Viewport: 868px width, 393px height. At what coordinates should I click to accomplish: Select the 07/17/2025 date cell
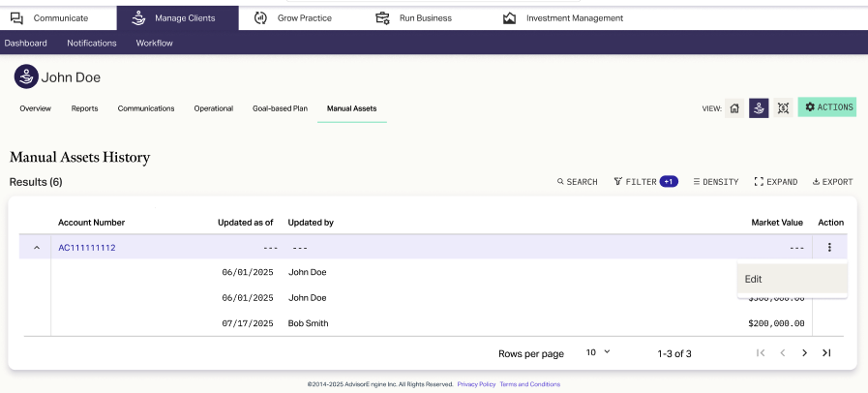click(x=248, y=323)
